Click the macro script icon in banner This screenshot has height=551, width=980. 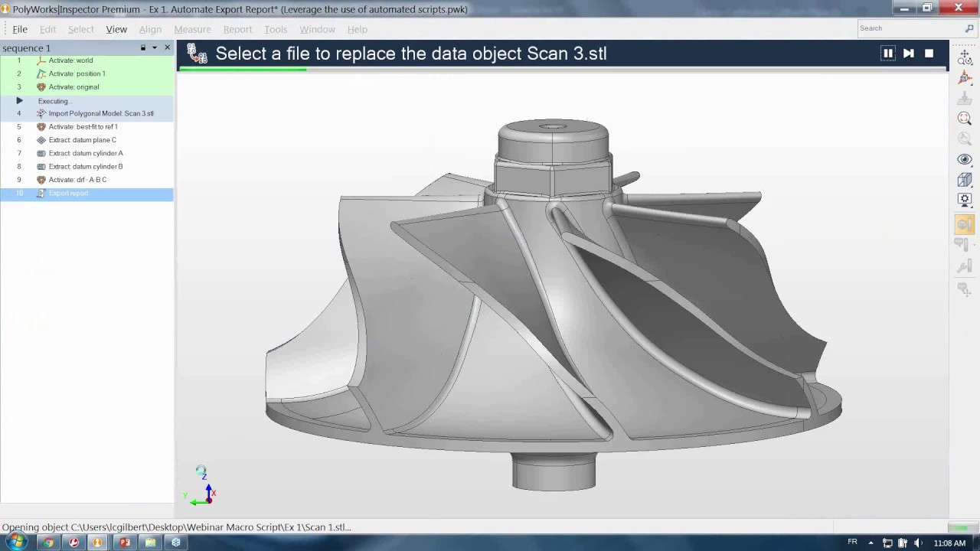[197, 54]
